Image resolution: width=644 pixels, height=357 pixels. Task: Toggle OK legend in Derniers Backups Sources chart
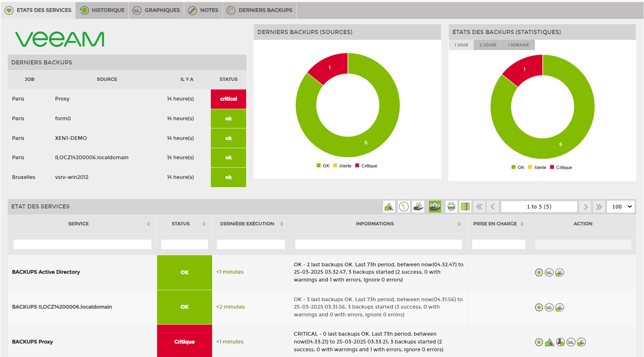coord(323,166)
